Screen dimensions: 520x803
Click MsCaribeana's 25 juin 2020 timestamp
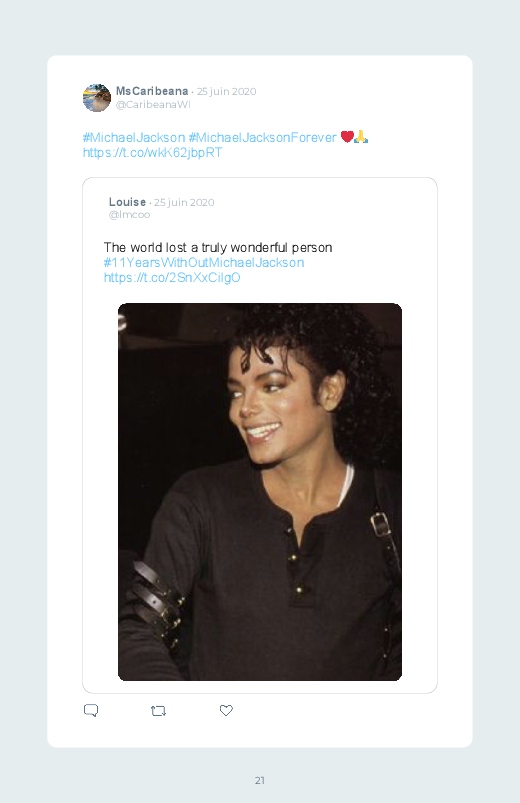coord(226,91)
